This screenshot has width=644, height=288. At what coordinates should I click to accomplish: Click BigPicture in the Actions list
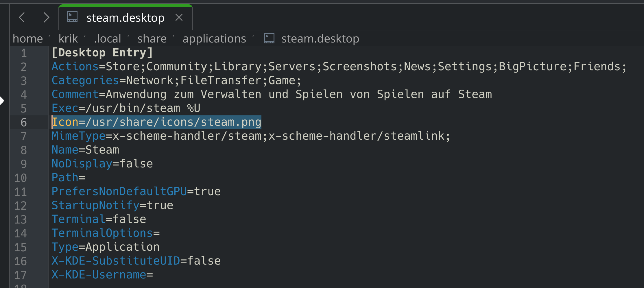click(532, 67)
